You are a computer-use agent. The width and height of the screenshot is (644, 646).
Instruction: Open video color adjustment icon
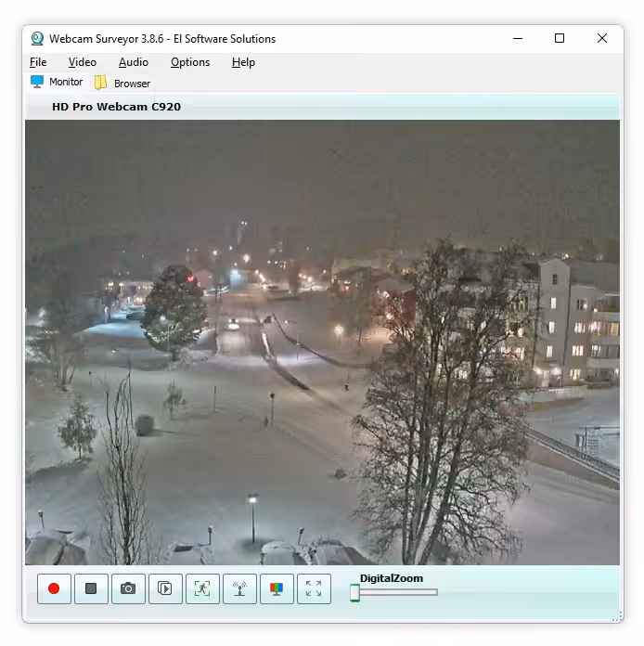point(277,588)
